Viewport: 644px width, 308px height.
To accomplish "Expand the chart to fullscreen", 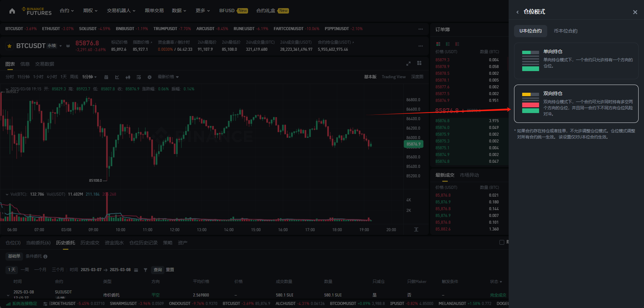I will point(408,64).
